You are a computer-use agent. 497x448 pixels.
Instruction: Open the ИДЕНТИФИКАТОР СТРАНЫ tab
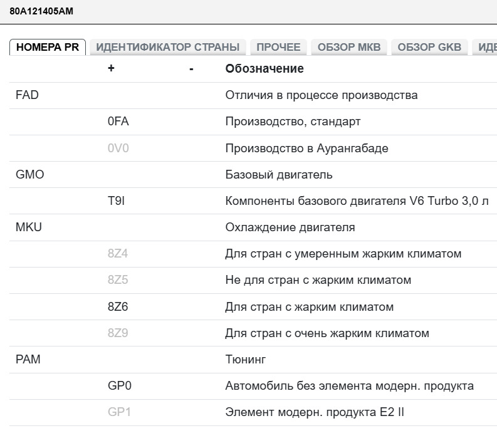(x=167, y=47)
